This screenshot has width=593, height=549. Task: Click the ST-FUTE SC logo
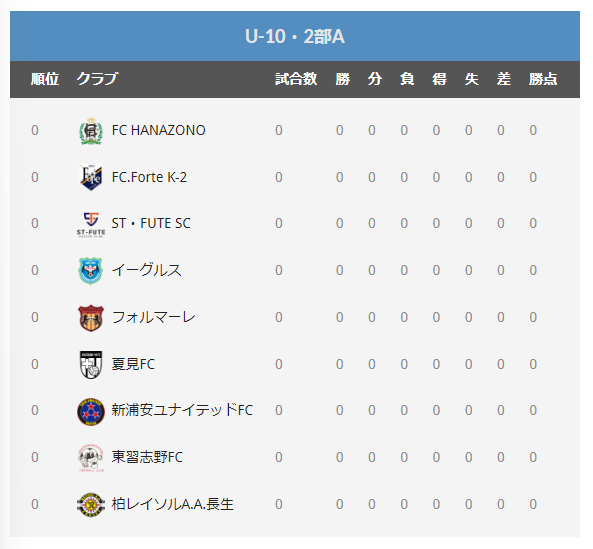[91, 224]
